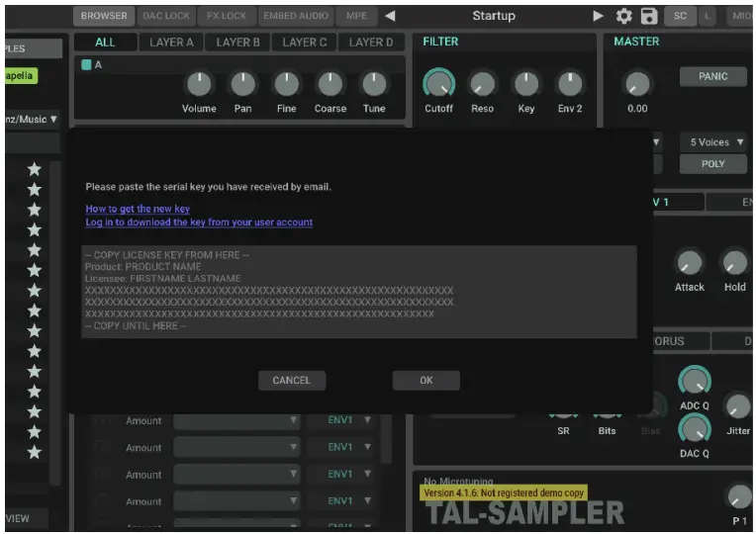Click the filter Cutoff knob
The height and width of the screenshot is (534, 756).
coord(438,84)
